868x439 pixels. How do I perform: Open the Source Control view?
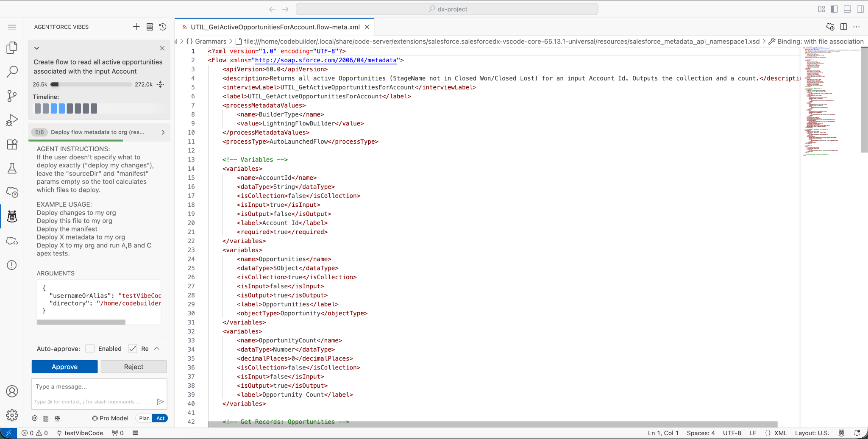click(x=12, y=96)
